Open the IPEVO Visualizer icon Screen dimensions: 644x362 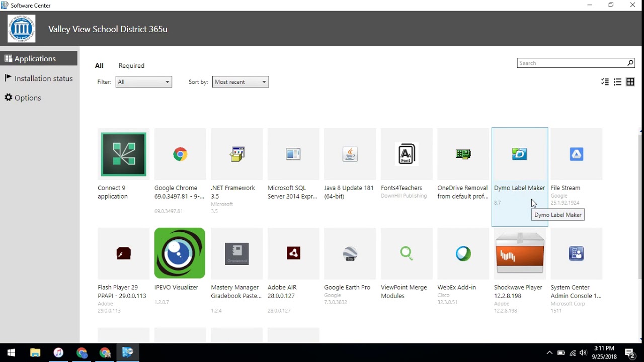point(180,253)
